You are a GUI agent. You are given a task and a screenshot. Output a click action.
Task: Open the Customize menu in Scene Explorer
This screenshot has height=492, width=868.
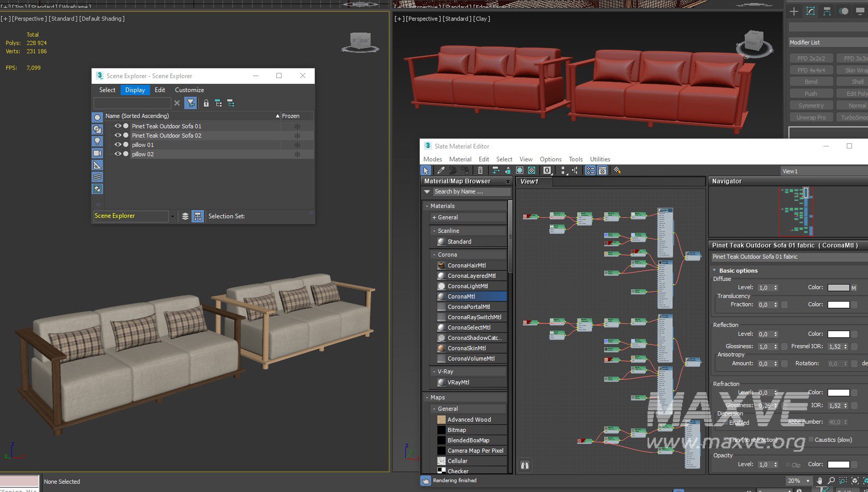pyautogui.click(x=189, y=90)
